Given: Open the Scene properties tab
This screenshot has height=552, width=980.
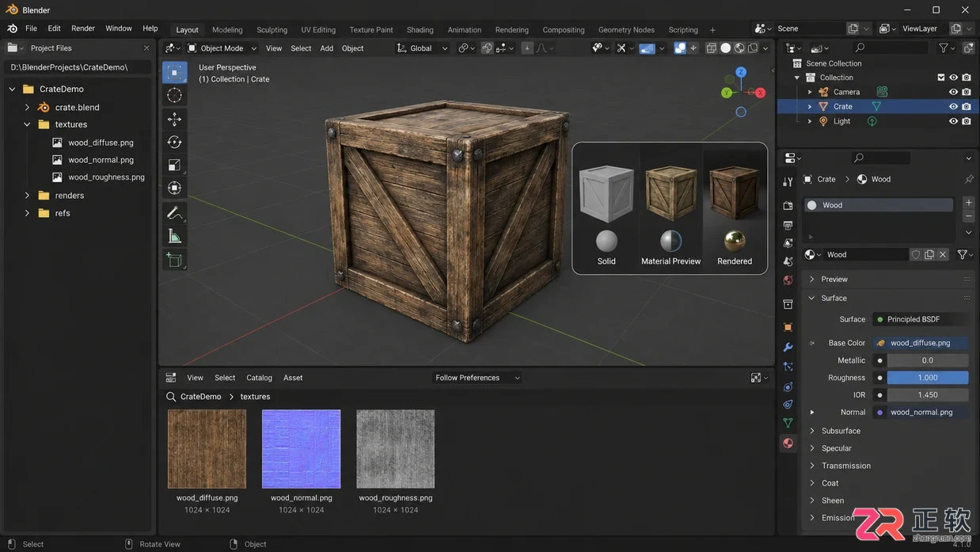Looking at the screenshot, I should (x=788, y=261).
